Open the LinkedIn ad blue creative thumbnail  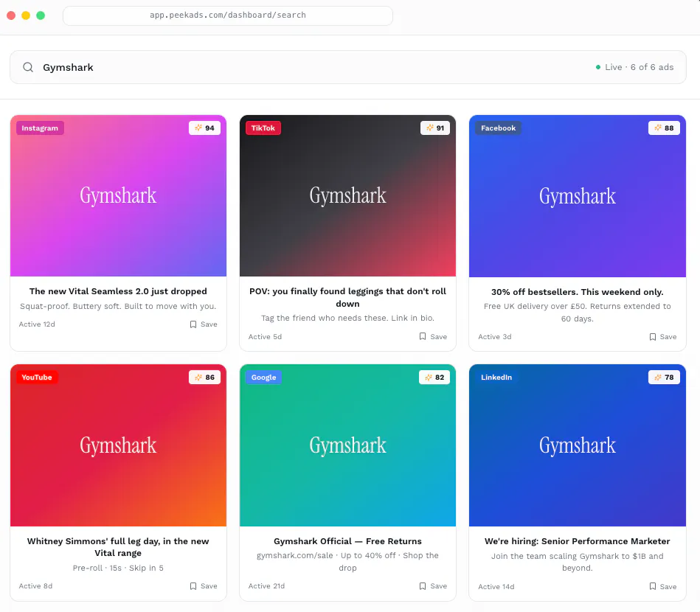point(578,445)
